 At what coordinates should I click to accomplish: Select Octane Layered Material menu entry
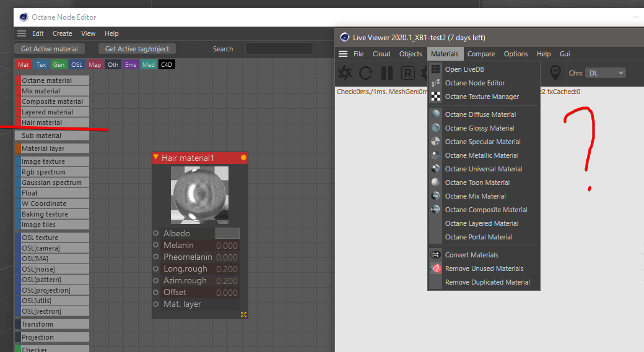pos(484,223)
